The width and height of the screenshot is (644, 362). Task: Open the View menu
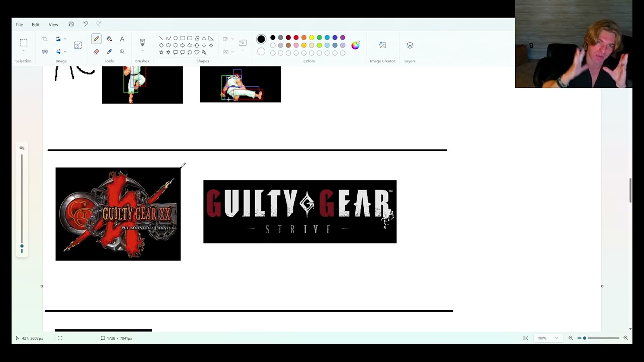53,25
